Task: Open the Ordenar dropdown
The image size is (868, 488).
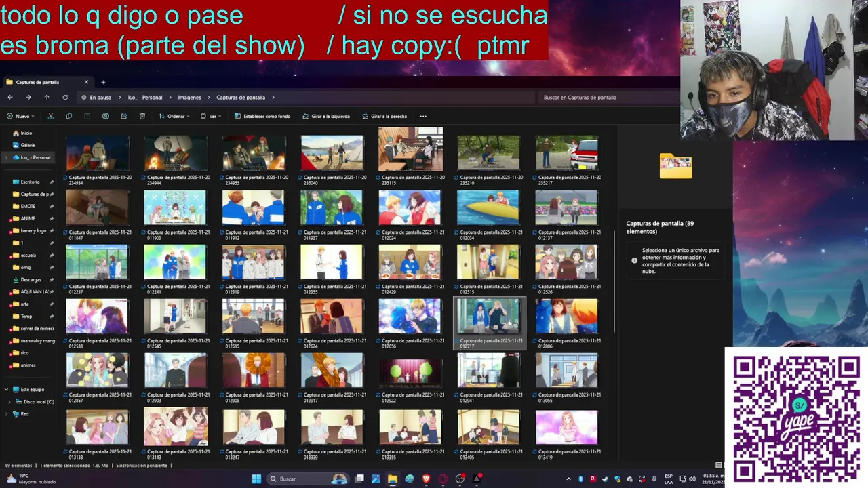Action: click(x=174, y=116)
